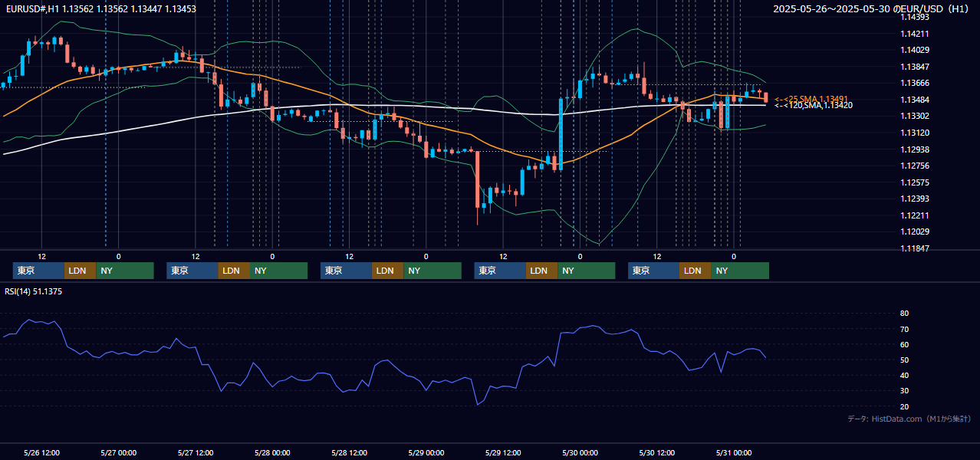Image resolution: width=980 pixels, height=460 pixels.
Task: Select the RSI level 20 label
Action: pyautogui.click(x=904, y=406)
